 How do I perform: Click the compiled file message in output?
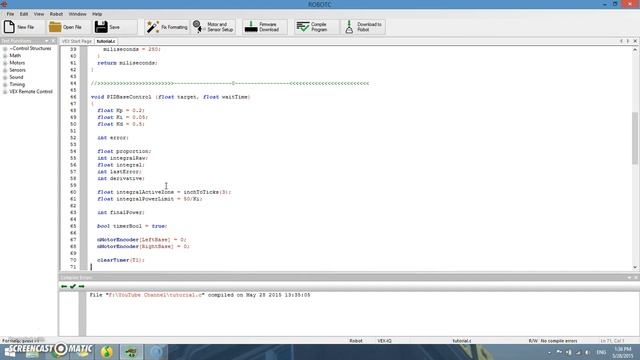click(200, 295)
